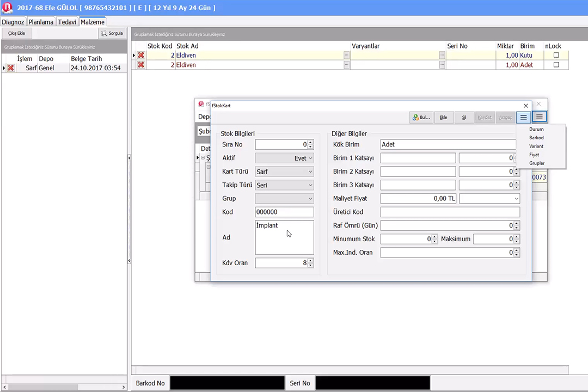Click the Kaydet button in fStokKart

(x=485, y=118)
